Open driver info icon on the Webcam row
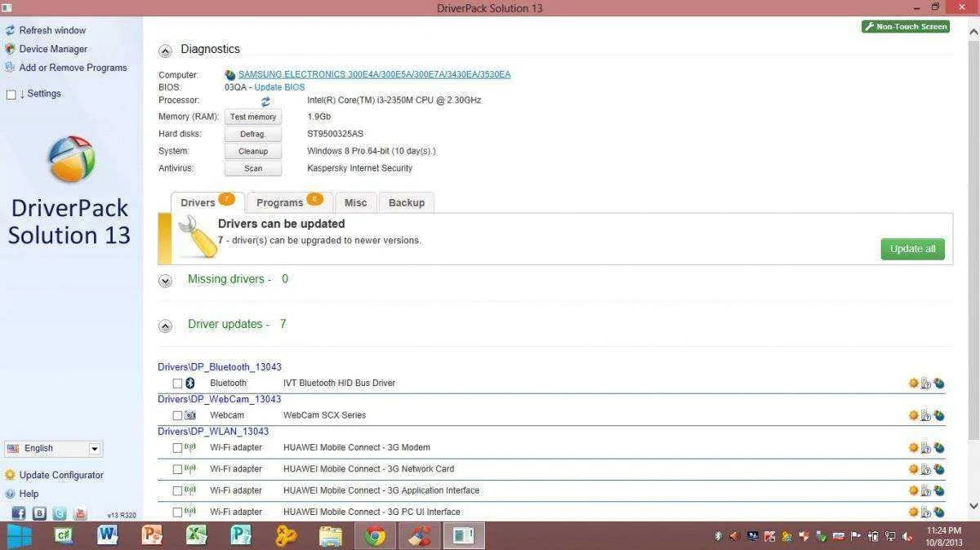This screenshot has width=980, height=550. click(x=926, y=415)
